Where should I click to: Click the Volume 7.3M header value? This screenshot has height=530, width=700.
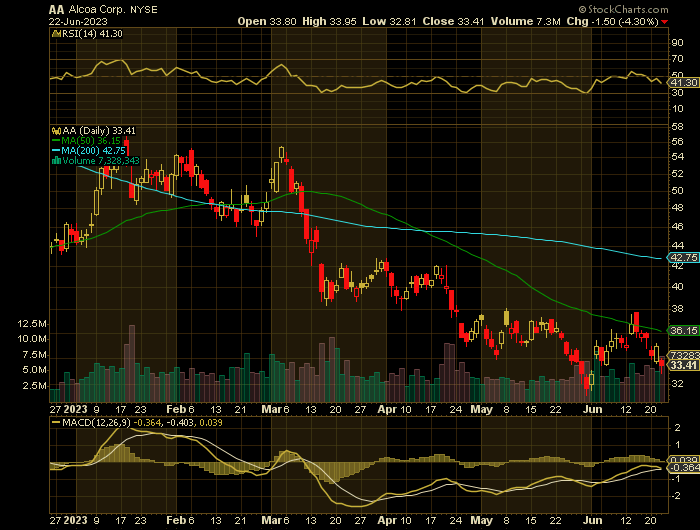click(x=525, y=21)
